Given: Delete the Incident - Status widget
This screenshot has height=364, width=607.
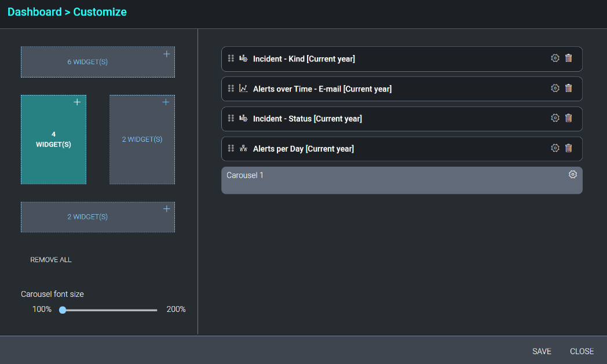Looking at the screenshot, I should pos(568,118).
